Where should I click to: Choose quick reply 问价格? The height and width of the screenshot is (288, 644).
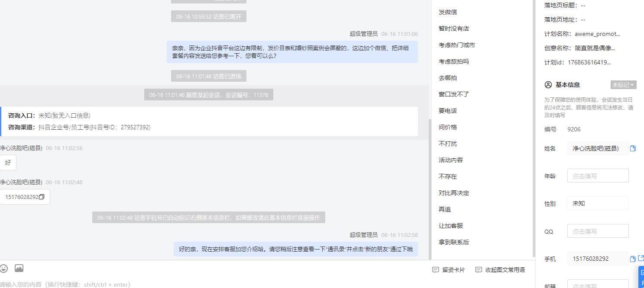(448, 127)
